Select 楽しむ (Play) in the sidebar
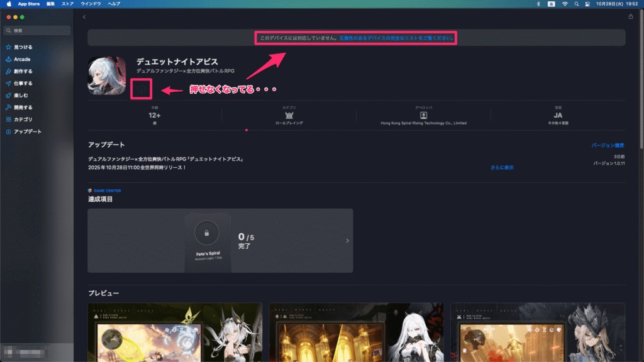Screen dimensions: 644x362 21,96
